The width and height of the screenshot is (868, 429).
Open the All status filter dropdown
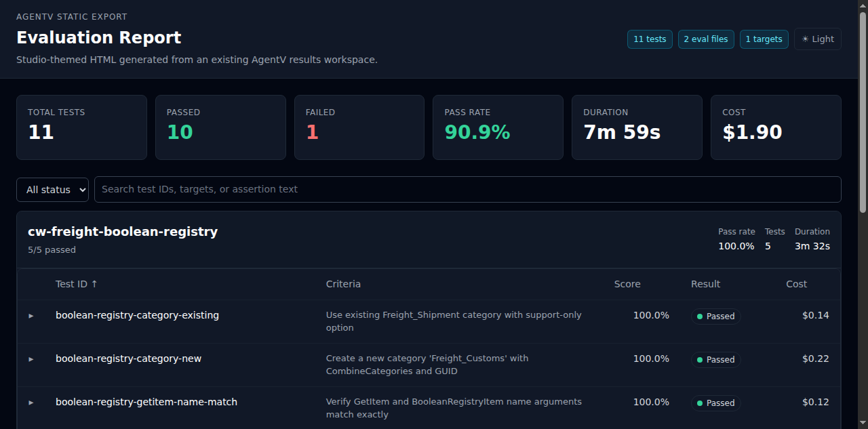click(52, 190)
